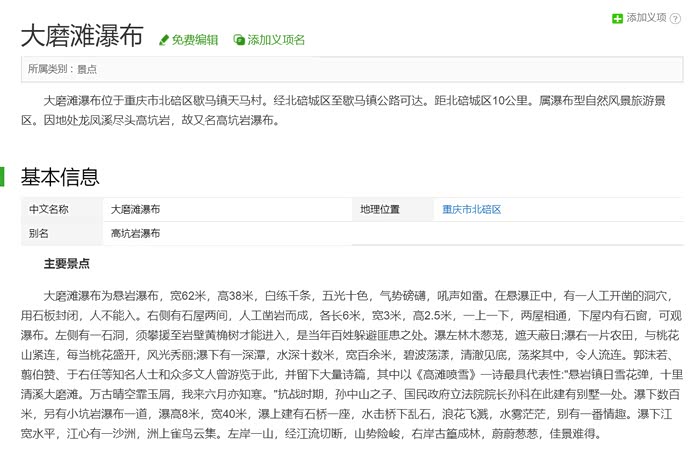
Task: Click the pencil icon beside 免费编辑
Action: (164, 40)
